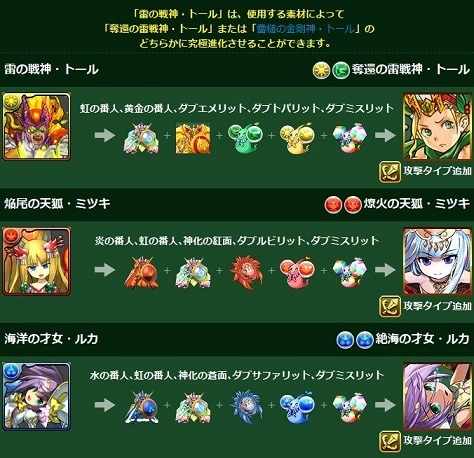Image resolution: width=474 pixels, height=458 pixels.
Task: Click the light attribute orb beside 奪還の雷戦神・トール
Action: tap(321, 70)
